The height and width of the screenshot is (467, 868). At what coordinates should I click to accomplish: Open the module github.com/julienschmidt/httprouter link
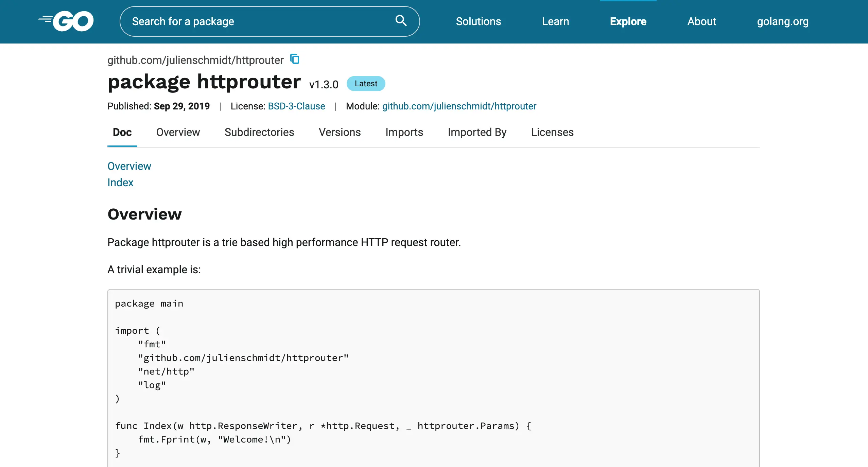pyautogui.click(x=459, y=106)
